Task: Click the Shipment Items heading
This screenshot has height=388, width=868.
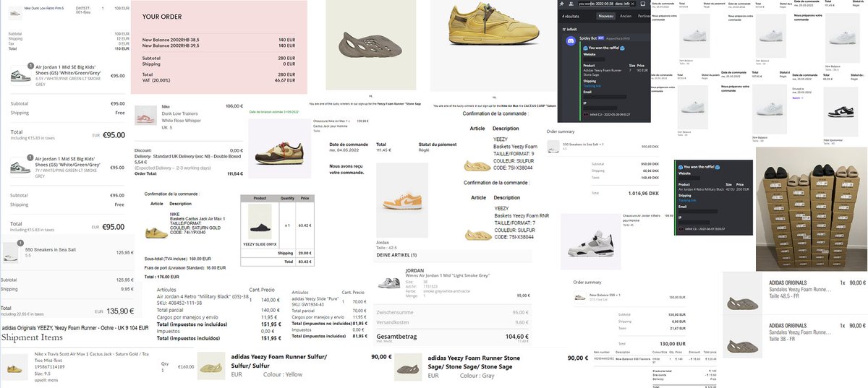Action: [x=32, y=337]
